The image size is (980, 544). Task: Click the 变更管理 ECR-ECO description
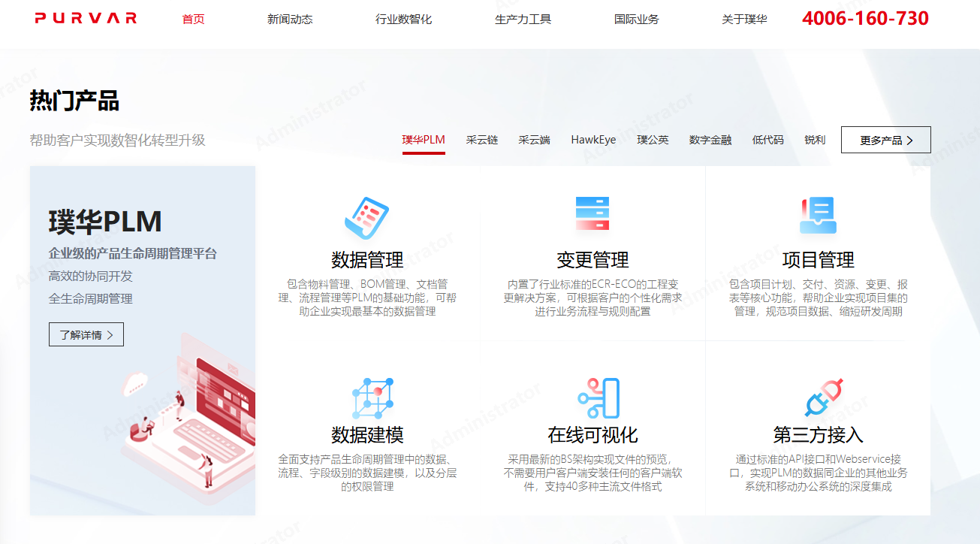pyautogui.click(x=593, y=298)
